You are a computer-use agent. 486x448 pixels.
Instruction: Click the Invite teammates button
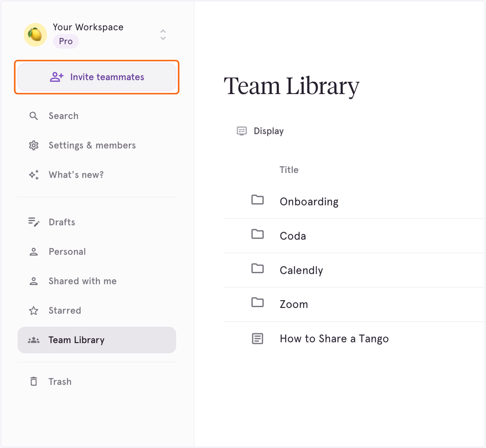97,77
